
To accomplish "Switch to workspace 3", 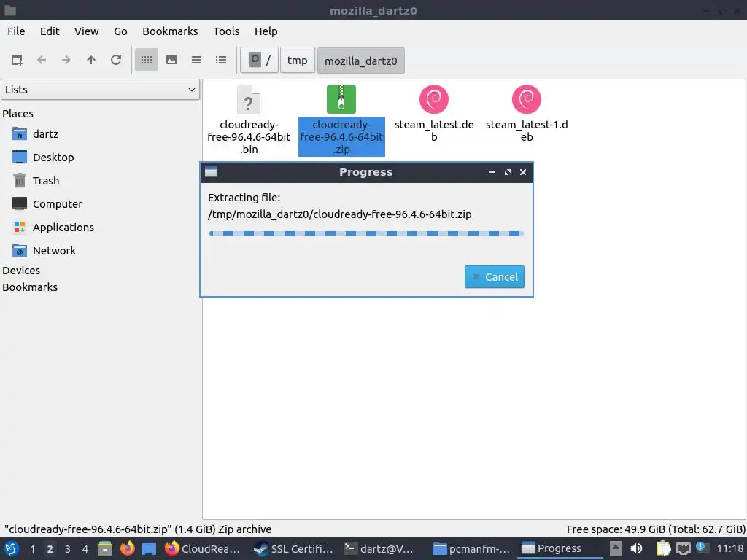I will pos(68,549).
